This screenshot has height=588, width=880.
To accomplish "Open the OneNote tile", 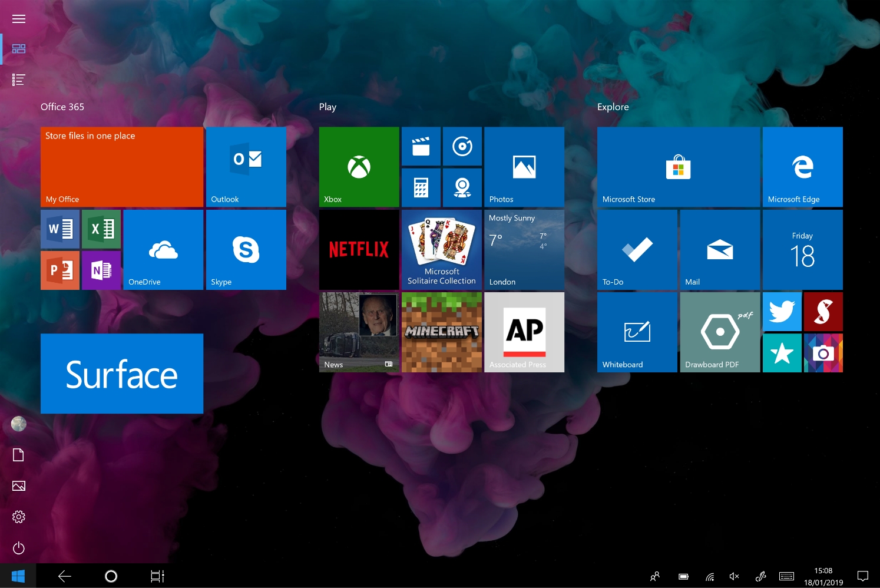I will click(101, 270).
